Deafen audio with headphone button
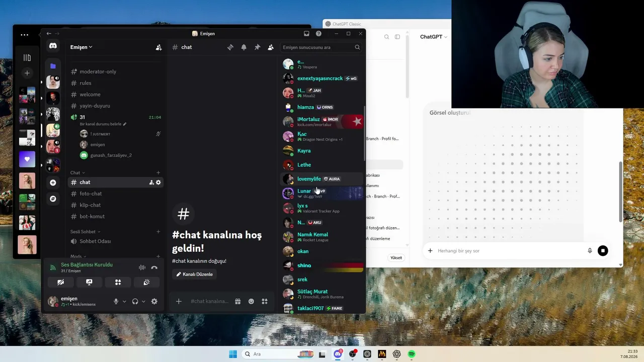This screenshot has height=362, width=644. click(135, 302)
